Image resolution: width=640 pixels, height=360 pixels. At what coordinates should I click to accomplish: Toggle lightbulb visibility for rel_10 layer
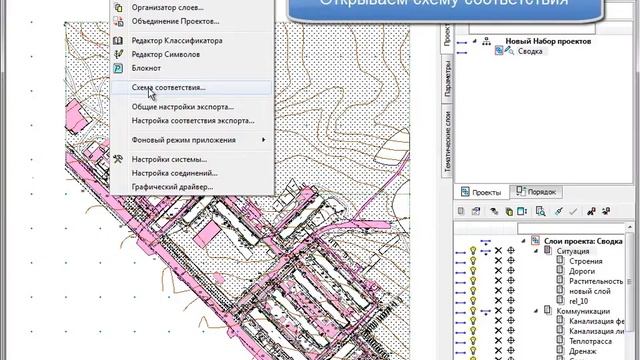(x=473, y=301)
